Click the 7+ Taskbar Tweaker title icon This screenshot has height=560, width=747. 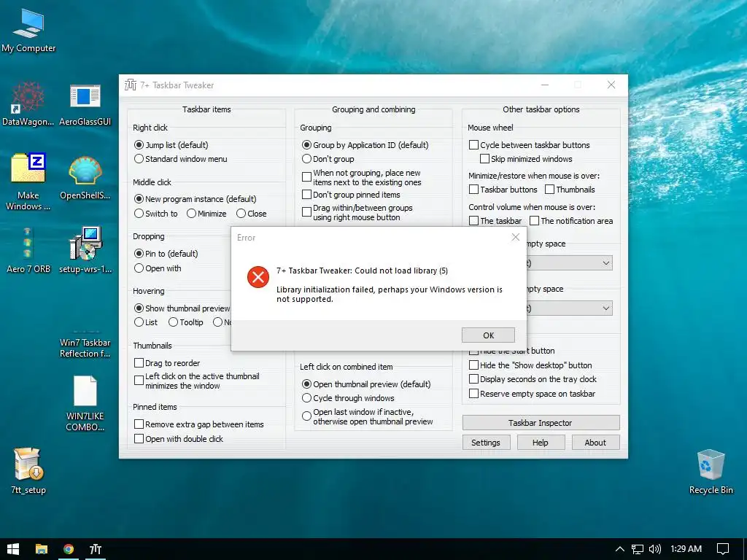coord(130,85)
